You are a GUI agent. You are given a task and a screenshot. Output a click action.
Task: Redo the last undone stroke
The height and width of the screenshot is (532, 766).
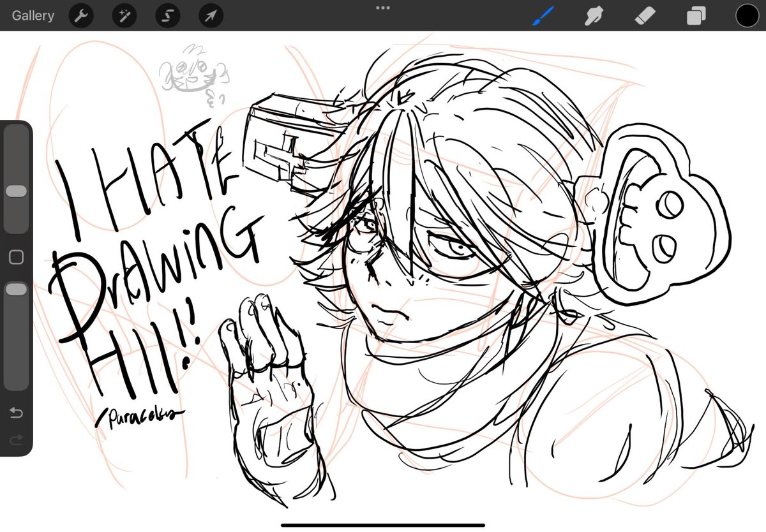coord(17,440)
